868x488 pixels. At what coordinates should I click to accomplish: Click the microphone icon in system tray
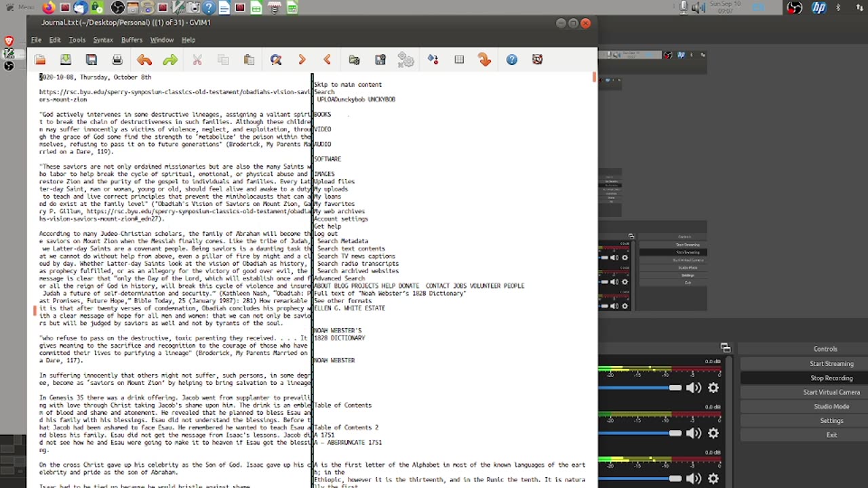pyautogui.click(x=684, y=7)
